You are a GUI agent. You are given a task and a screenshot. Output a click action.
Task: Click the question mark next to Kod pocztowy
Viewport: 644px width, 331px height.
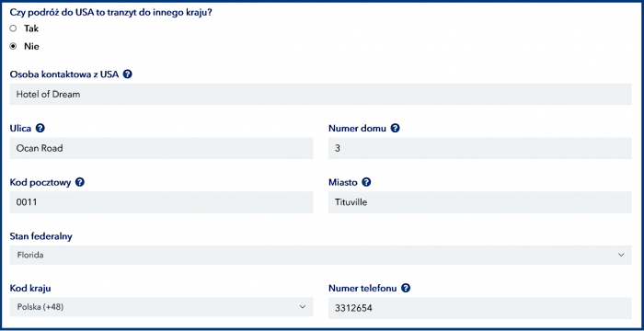click(x=80, y=182)
